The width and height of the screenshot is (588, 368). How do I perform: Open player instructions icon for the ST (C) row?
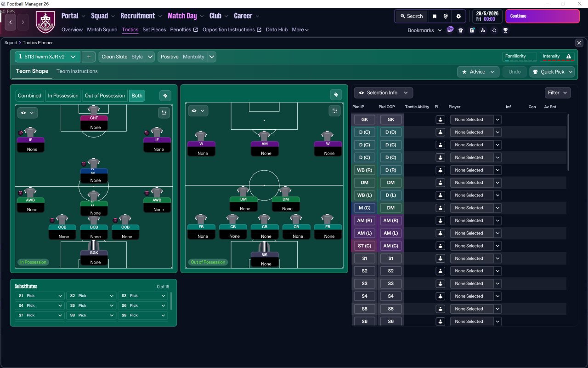pyautogui.click(x=440, y=246)
